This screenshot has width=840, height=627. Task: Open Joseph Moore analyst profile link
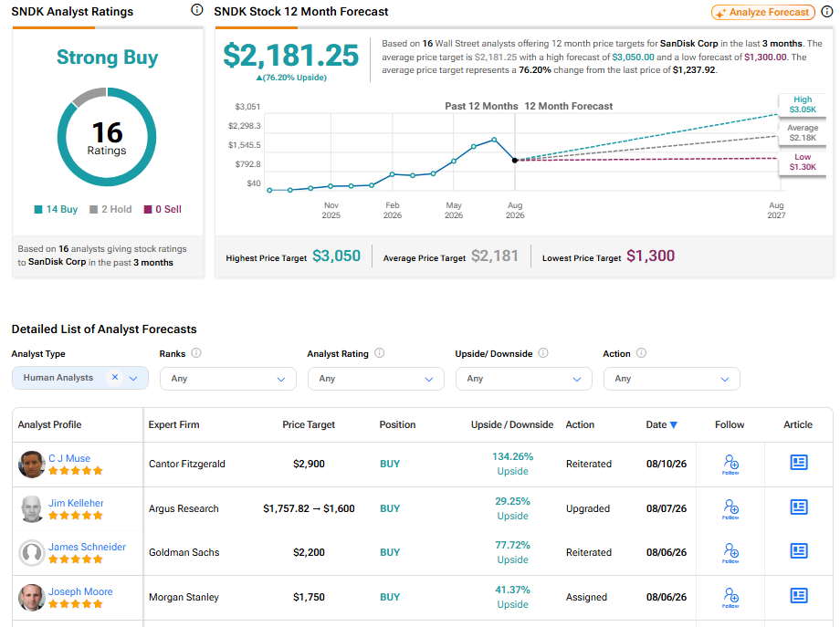(80, 591)
